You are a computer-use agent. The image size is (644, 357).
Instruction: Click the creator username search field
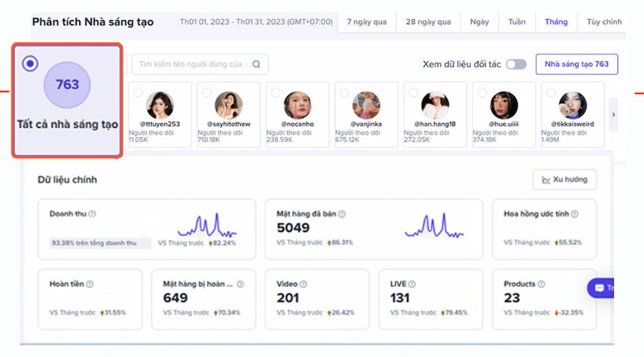[x=190, y=64]
